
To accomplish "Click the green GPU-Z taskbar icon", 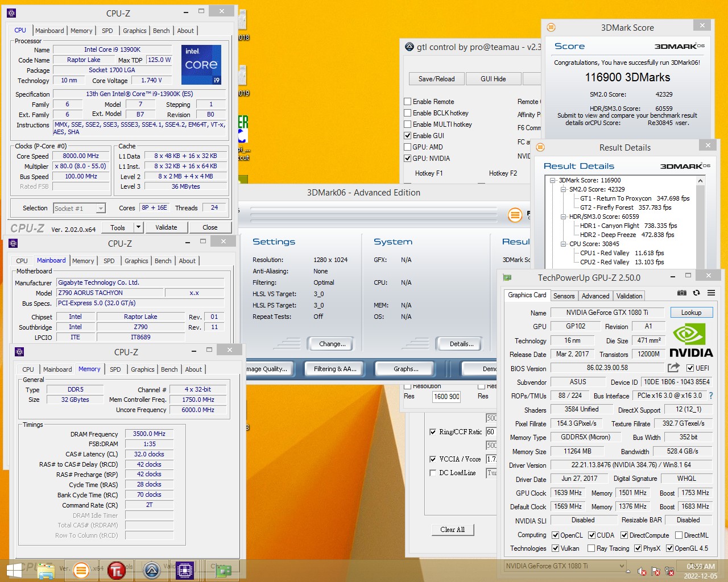I will 224,570.
